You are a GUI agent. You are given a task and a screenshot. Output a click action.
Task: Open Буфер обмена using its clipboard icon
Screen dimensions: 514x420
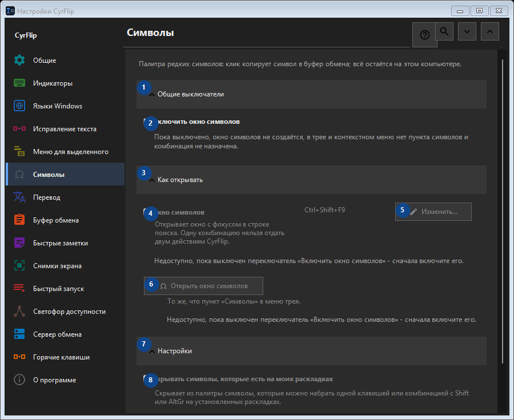coord(19,220)
